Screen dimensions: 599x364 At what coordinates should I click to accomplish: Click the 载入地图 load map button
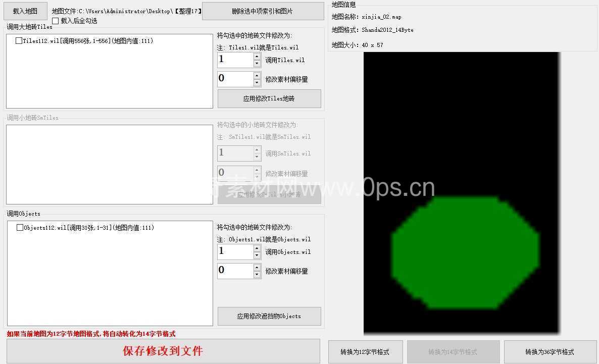coord(25,11)
